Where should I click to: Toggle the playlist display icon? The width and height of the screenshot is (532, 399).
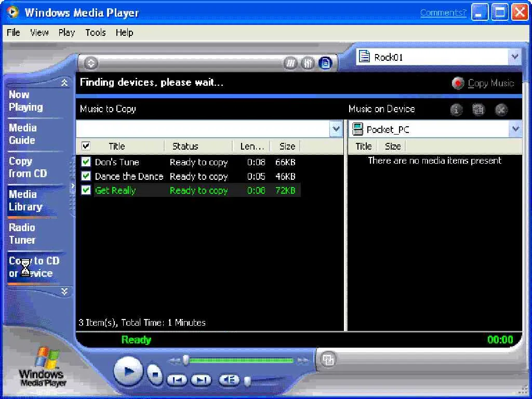point(325,63)
